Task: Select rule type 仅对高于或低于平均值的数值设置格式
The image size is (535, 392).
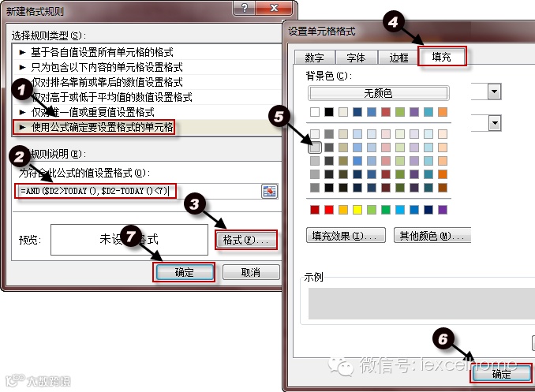Action: coord(147,97)
